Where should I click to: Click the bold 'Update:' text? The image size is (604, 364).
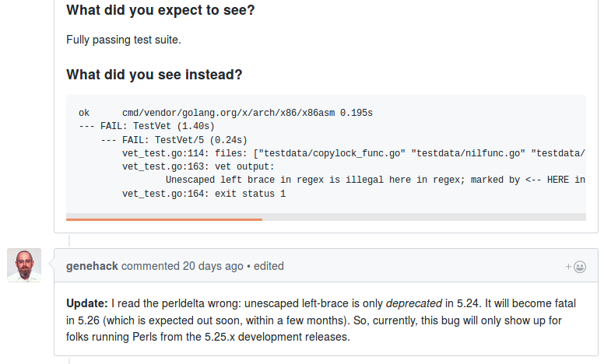(87, 303)
